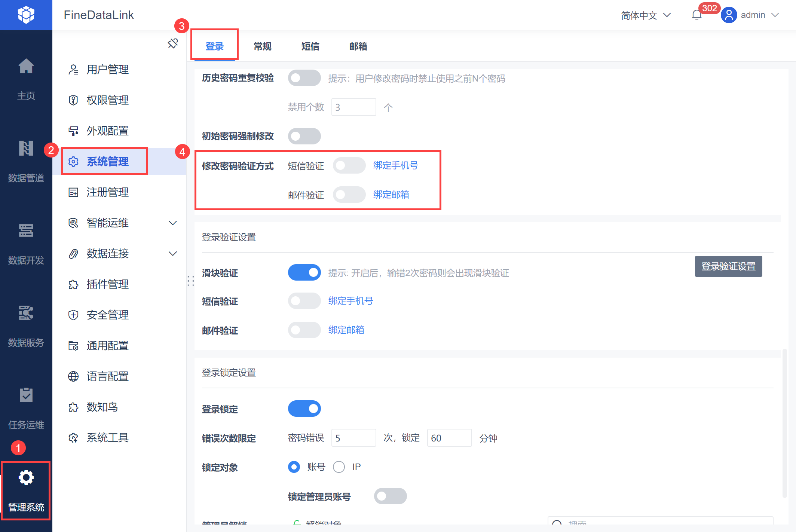Image resolution: width=796 pixels, height=532 pixels.
Task: Open the 数据管道 sidebar icon
Action: coord(26,149)
